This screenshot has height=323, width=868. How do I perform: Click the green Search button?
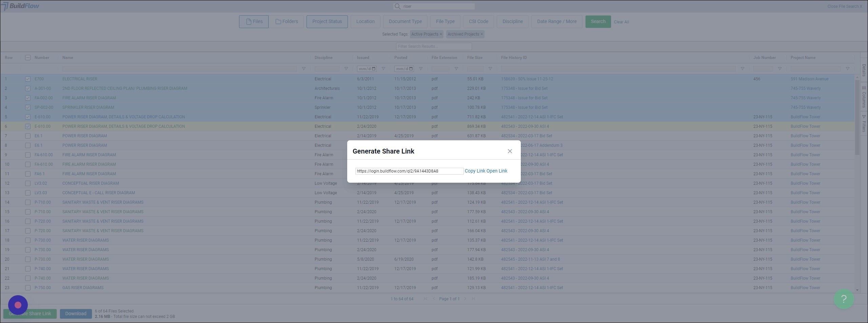point(598,22)
